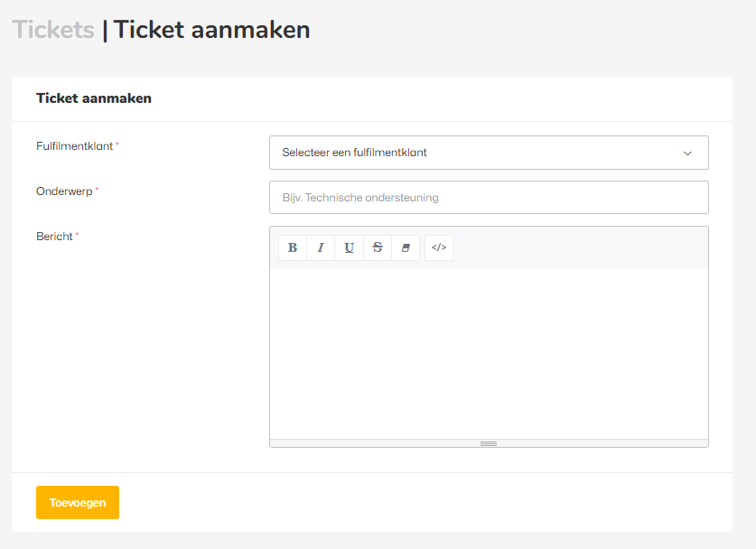Open the 'Selecteer een fulfilmentklant' dropdown
The height and width of the screenshot is (549, 756).
click(479, 153)
